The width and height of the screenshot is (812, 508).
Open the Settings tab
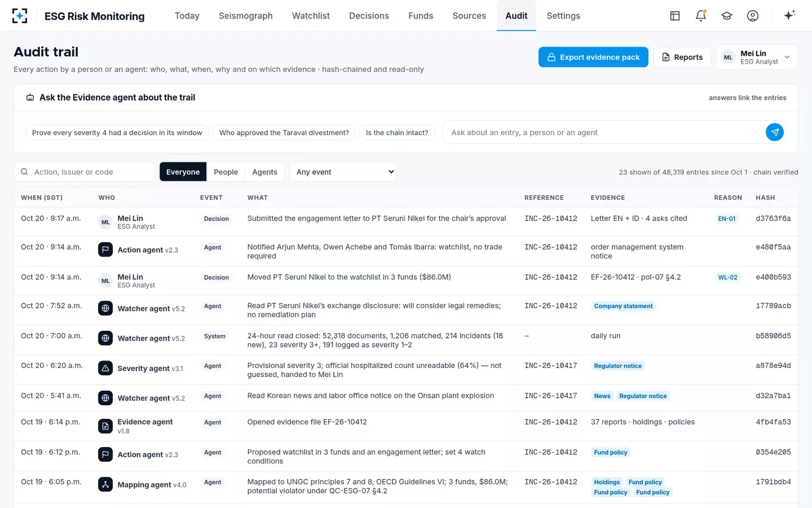click(563, 16)
